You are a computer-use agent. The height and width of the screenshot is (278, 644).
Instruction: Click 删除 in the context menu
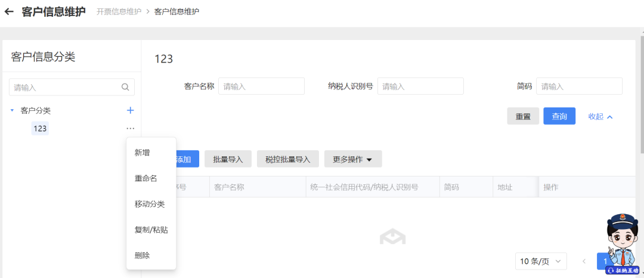(142, 255)
